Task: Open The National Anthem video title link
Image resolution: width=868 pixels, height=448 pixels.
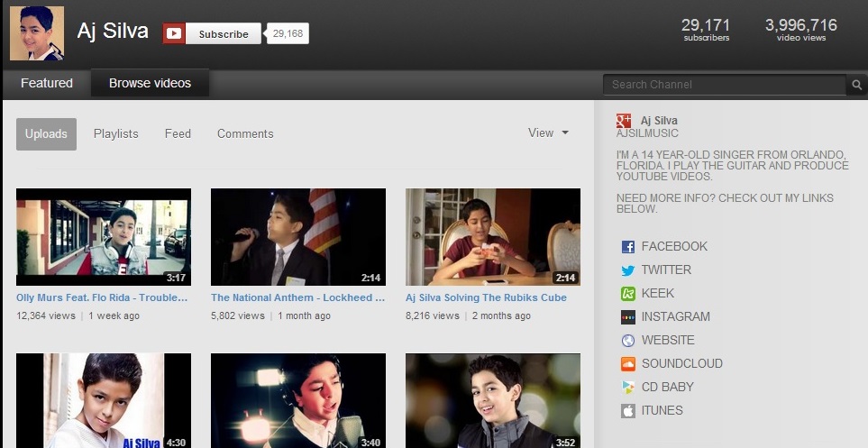Action: pyautogui.click(x=297, y=297)
